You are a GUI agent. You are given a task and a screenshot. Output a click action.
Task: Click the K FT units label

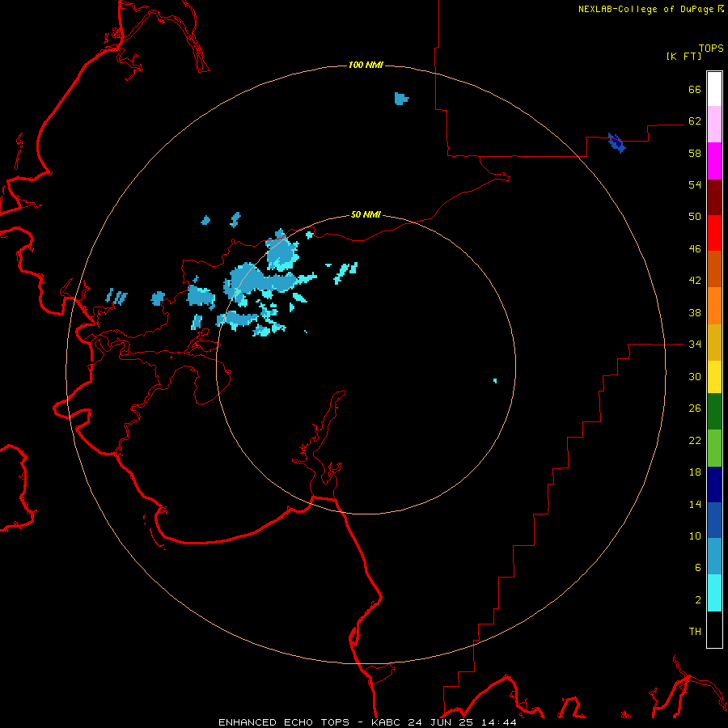tap(684, 56)
